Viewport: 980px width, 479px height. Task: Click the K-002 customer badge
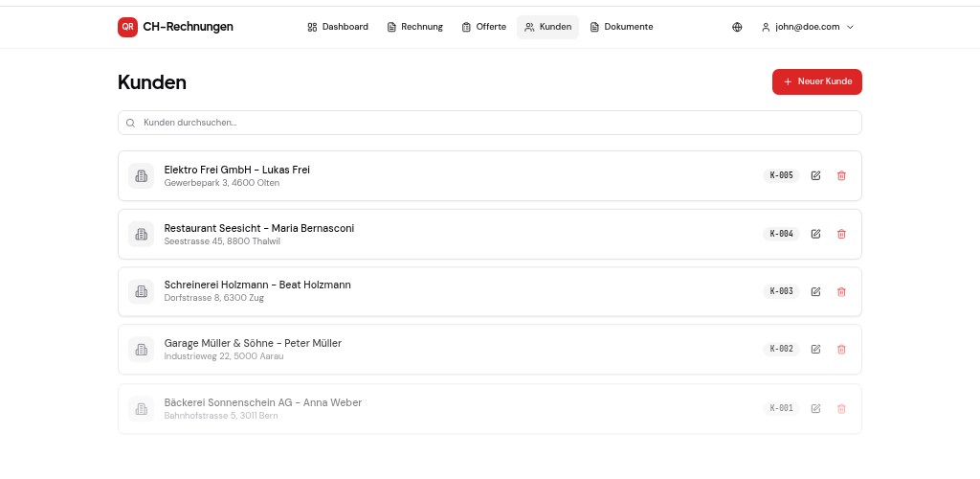tap(781, 349)
